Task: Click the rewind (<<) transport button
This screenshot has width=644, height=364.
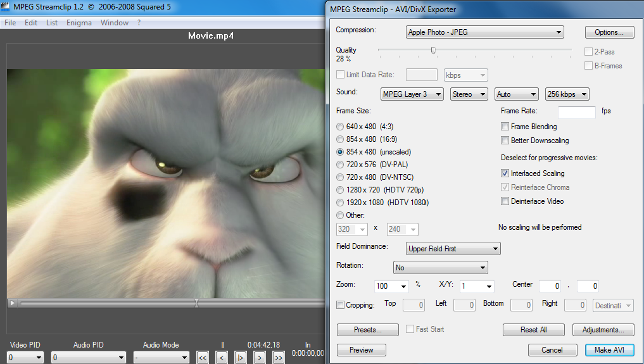Action: pos(203,358)
